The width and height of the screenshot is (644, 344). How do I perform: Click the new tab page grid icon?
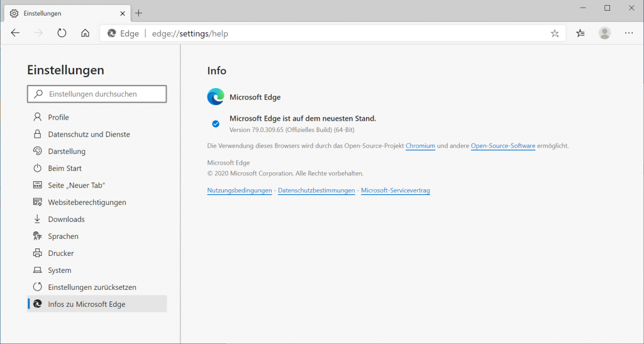pyautogui.click(x=37, y=185)
